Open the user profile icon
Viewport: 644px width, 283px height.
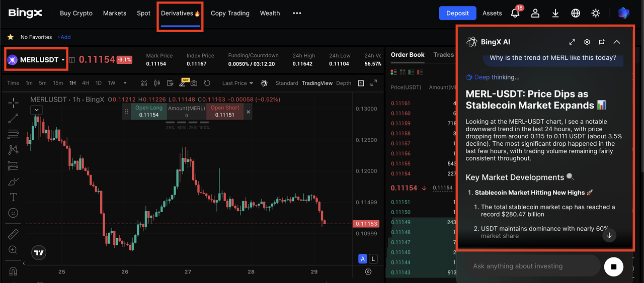535,13
